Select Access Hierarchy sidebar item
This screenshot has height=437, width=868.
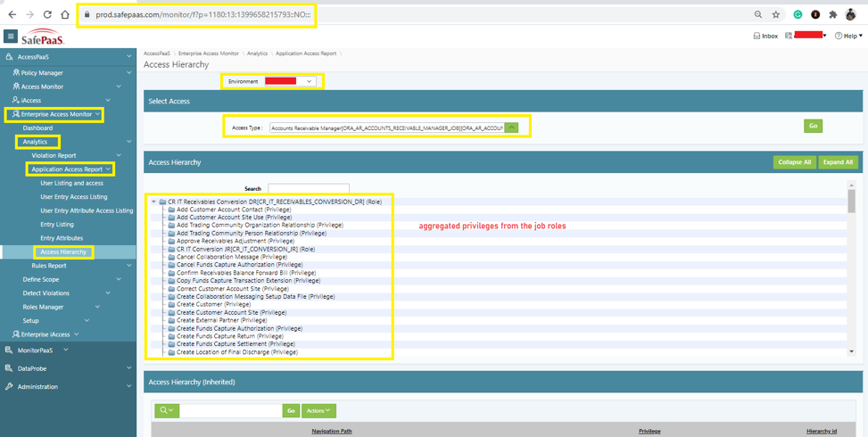click(x=63, y=252)
